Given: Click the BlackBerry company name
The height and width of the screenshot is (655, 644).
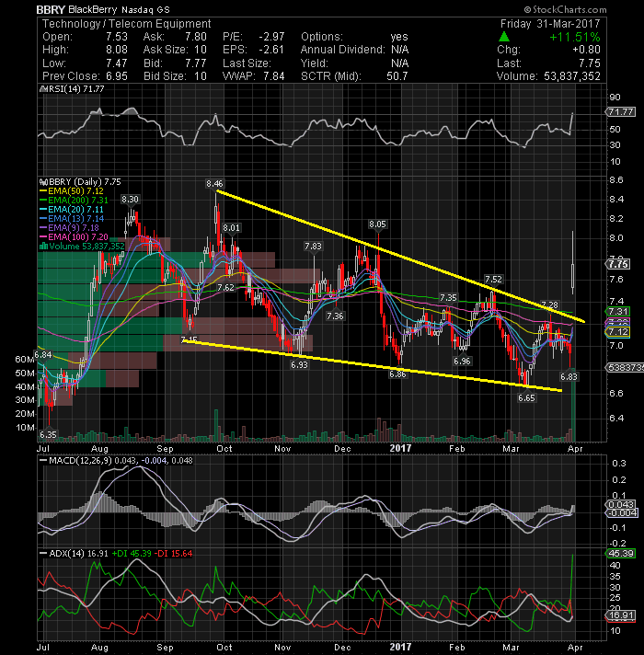Looking at the screenshot, I should click(x=92, y=9).
